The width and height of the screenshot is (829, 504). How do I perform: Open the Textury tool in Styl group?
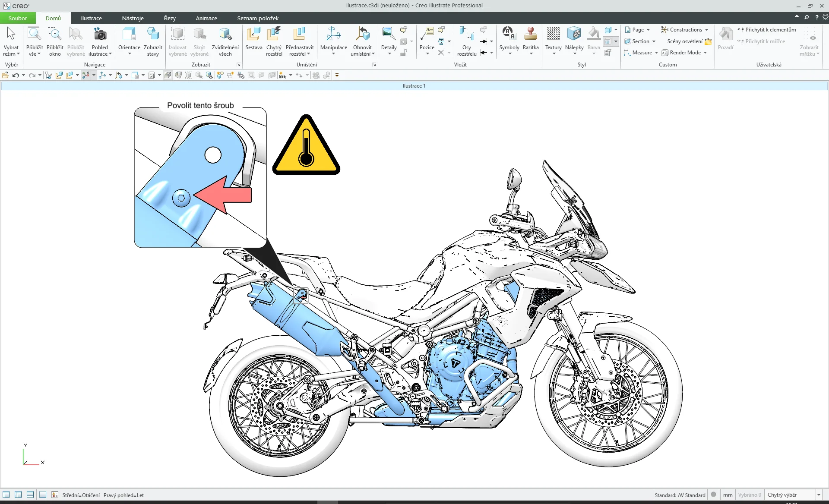(553, 41)
